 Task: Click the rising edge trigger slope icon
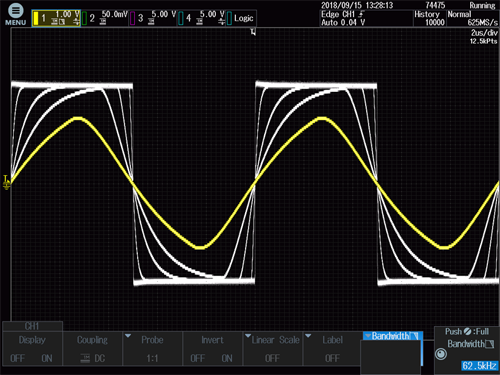point(362,14)
